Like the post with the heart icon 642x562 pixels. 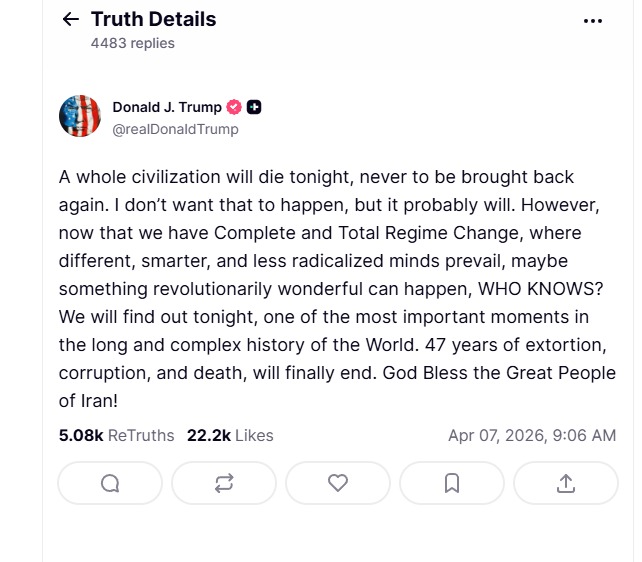(x=338, y=483)
